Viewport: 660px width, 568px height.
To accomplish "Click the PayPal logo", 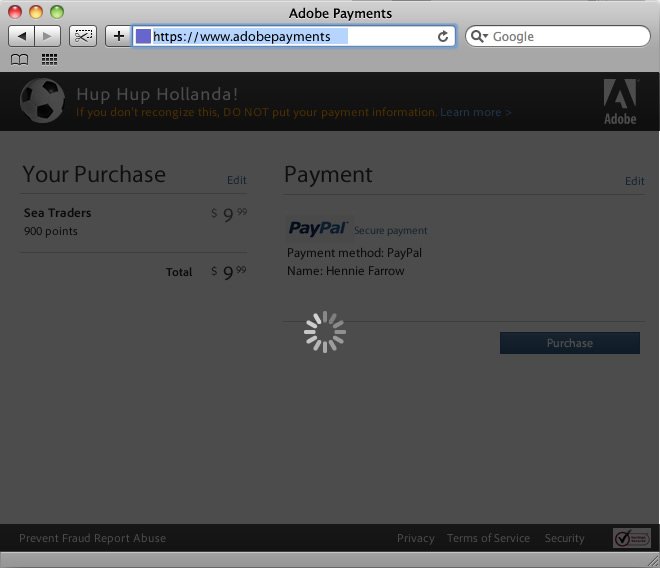I will tap(318, 228).
